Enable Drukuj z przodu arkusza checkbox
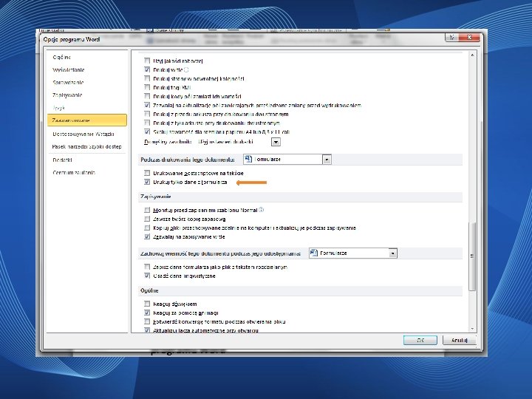This screenshot has height=399, width=532. tap(147, 114)
